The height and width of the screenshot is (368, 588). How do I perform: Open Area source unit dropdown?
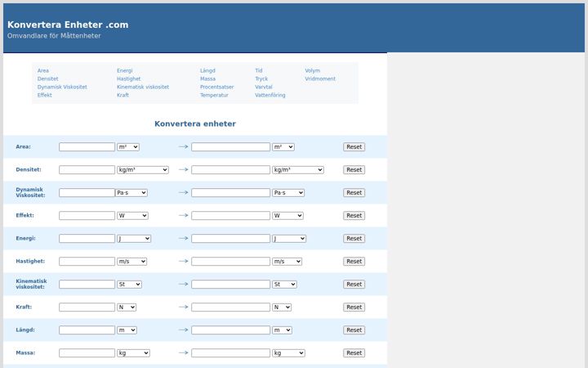(128, 147)
